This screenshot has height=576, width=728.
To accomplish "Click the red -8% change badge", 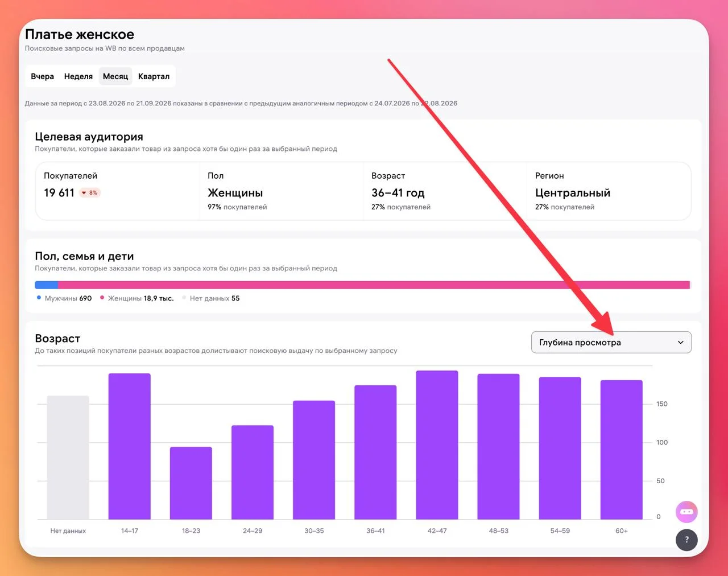I will pyautogui.click(x=89, y=193).
